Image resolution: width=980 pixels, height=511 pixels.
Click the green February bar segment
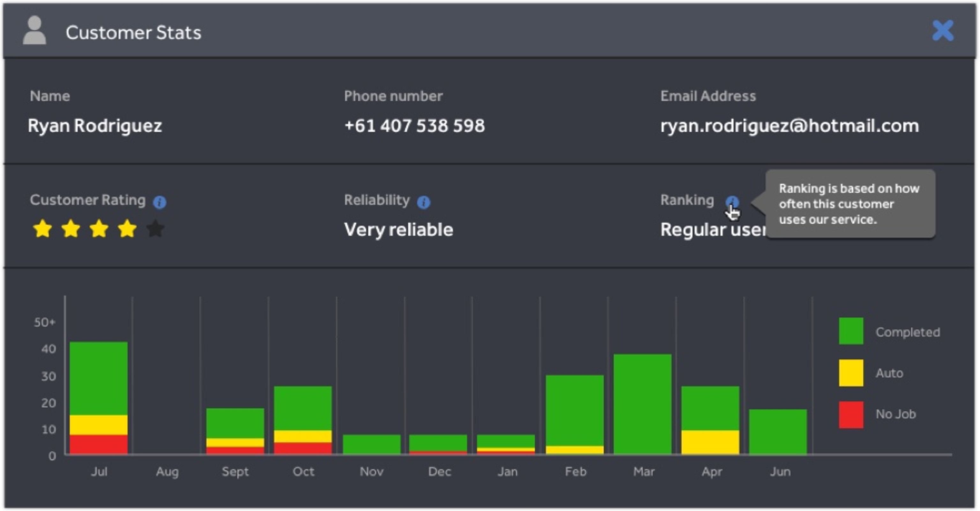click(x=575, y=410)
